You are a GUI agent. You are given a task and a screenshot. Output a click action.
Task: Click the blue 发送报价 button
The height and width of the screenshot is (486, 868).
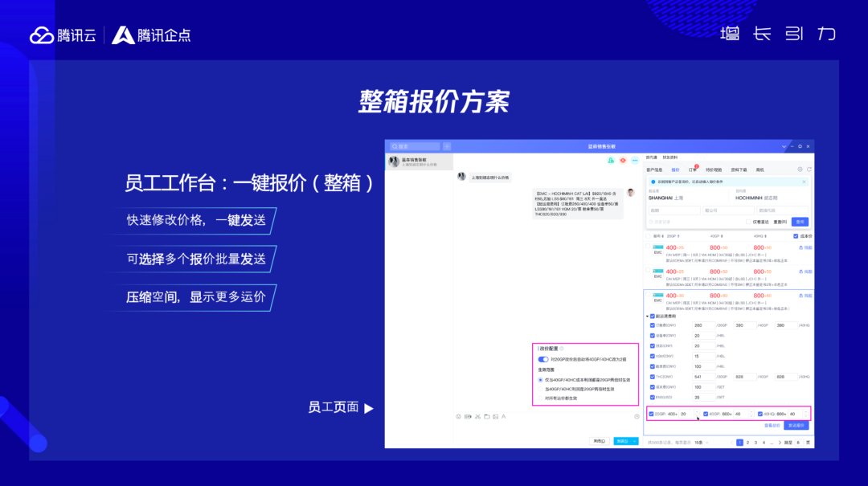click(796, 426)
